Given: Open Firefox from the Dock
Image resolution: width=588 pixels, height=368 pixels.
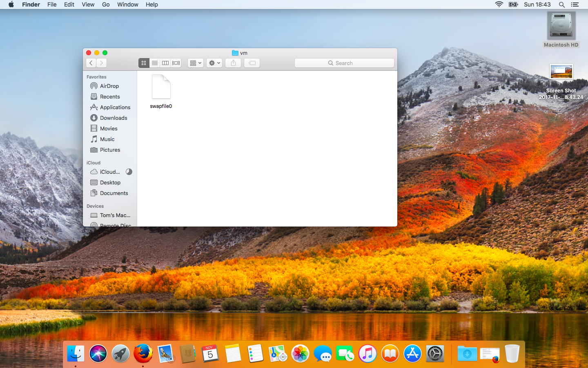Looking at the screenshot, I should [143, 354].
